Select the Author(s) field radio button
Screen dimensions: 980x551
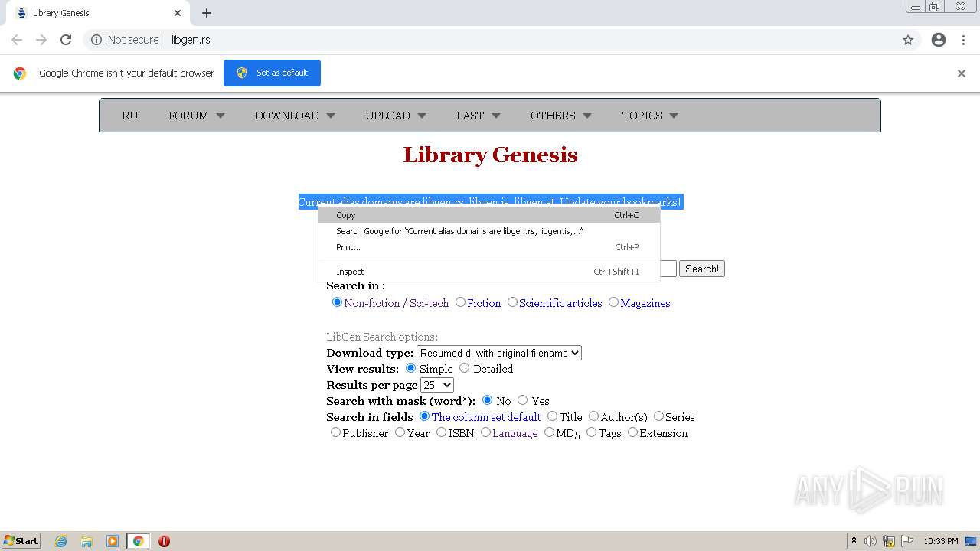point(593,416)
